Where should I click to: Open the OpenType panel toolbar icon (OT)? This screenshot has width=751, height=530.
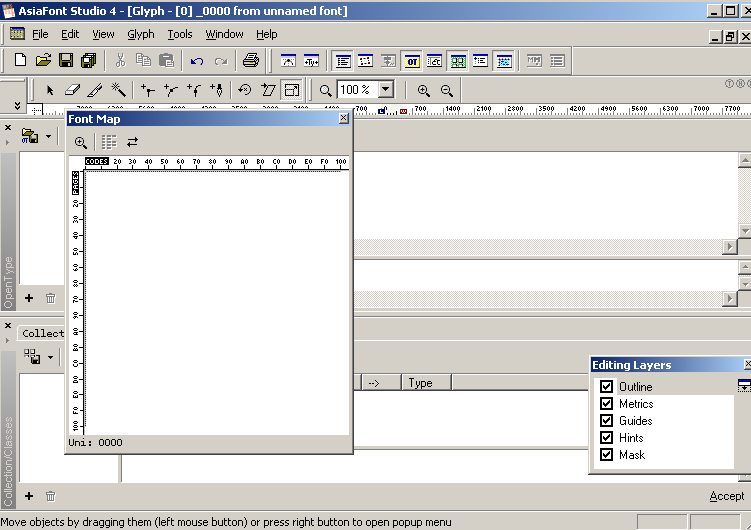[412, 61]
